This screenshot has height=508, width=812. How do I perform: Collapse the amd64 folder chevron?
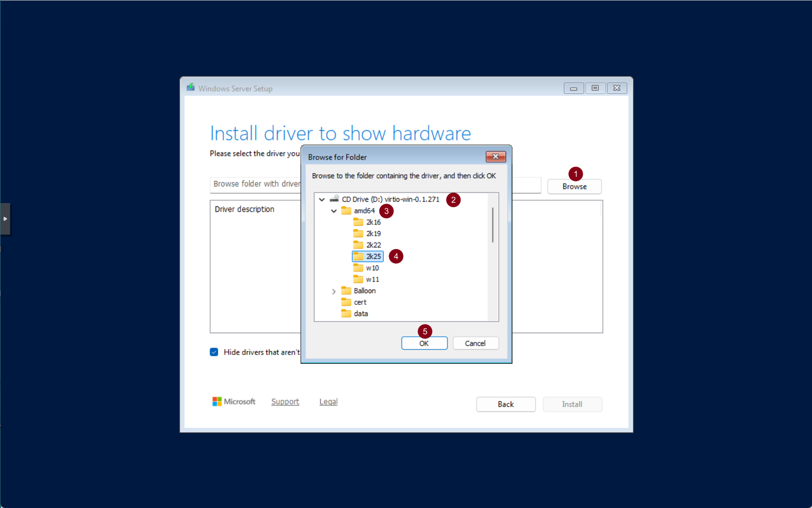click(x=334, y=211)
